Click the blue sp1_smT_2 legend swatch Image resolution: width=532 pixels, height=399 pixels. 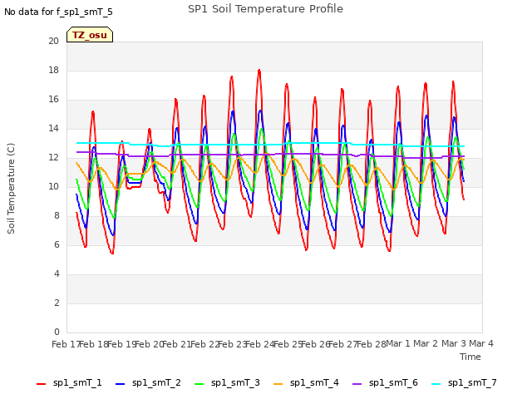(120, 384)
